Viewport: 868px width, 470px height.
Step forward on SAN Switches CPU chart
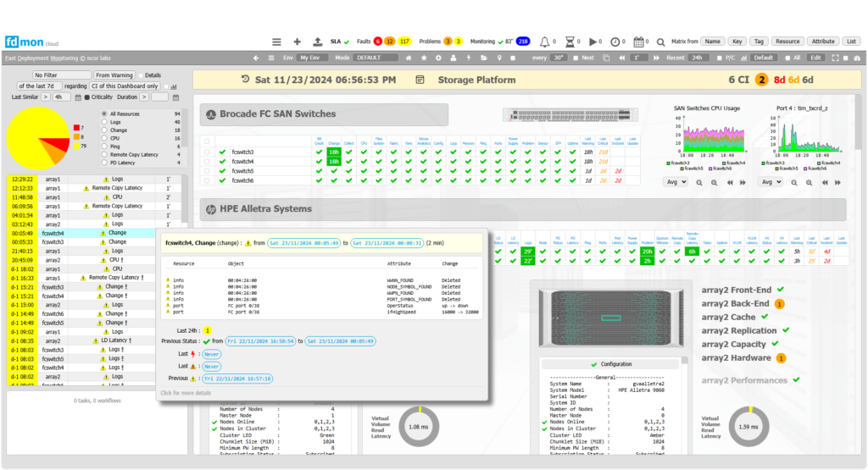tap(743, 182)
